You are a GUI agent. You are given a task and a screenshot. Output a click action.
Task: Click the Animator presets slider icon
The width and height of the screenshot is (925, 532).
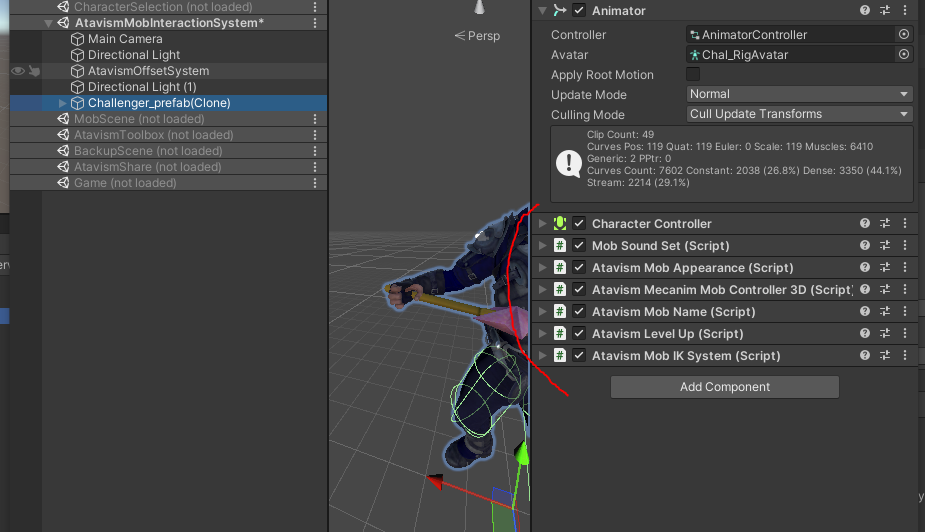click(x=885, y=11)
